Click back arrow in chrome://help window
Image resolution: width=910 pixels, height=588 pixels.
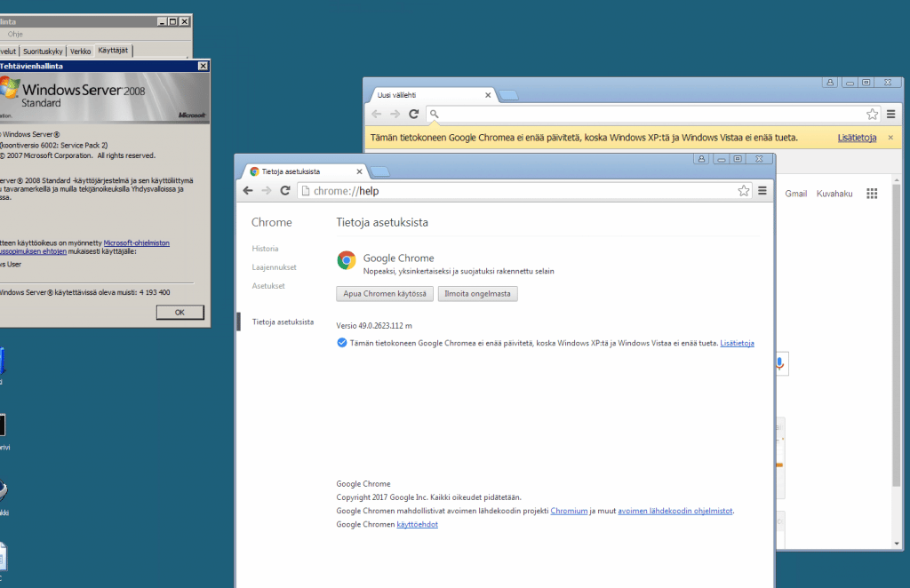point(249,190)
